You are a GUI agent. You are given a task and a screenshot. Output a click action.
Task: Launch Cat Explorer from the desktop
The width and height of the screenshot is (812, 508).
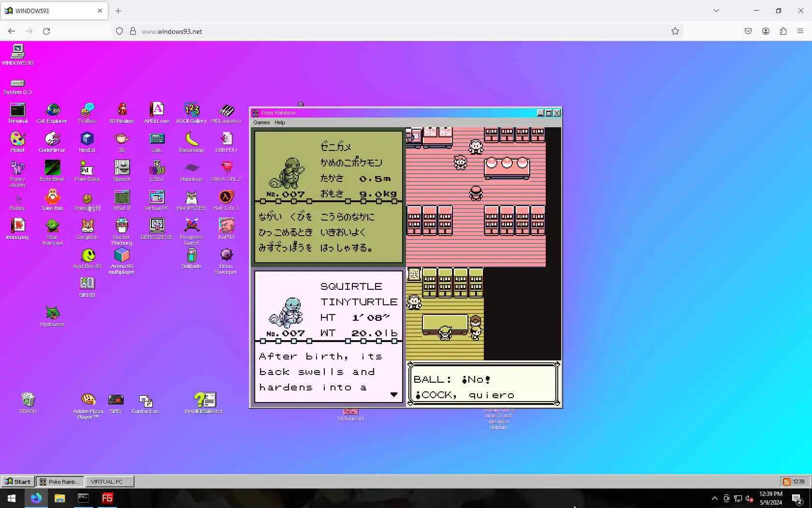[52, 113]
